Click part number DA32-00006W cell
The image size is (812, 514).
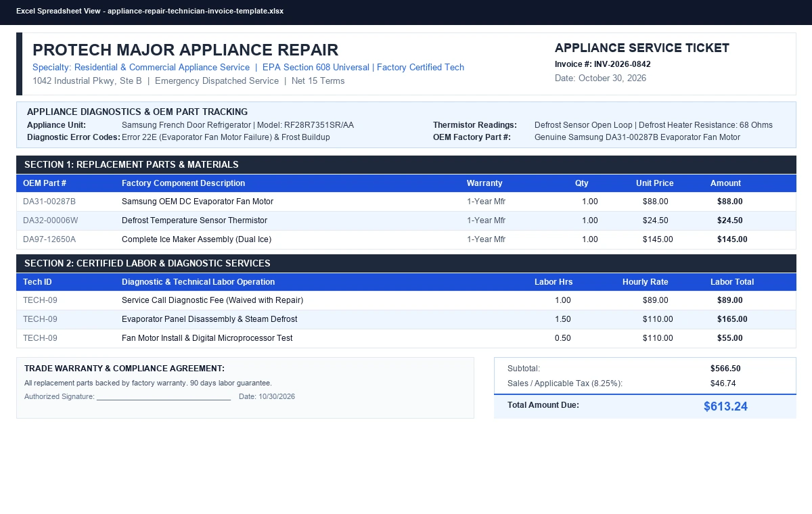point(51,220)
